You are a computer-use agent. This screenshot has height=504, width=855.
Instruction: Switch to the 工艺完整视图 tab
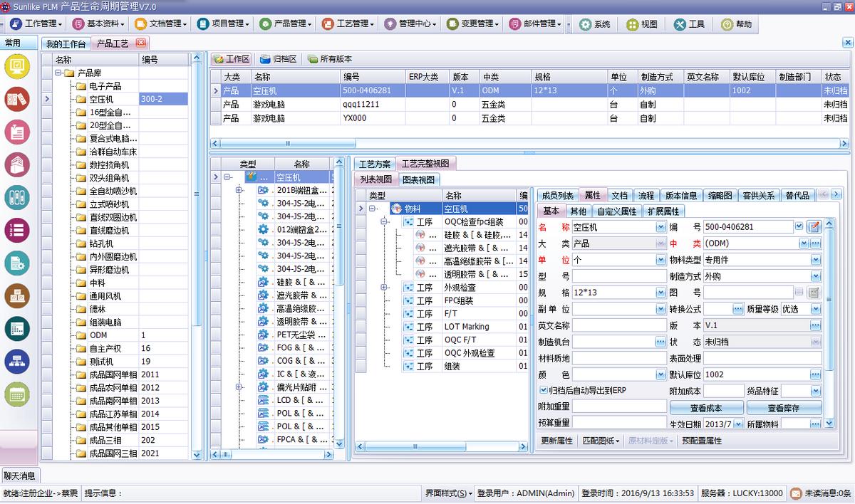point(425,162)
